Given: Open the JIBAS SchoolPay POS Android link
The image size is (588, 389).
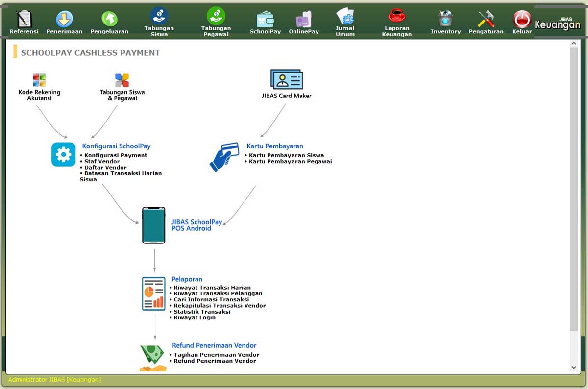Looking at the screenshot, I should pyautogui.click(x=196, y=225).
